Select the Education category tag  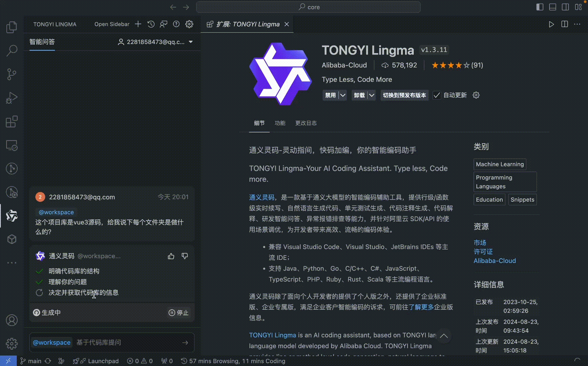[489, 200]
